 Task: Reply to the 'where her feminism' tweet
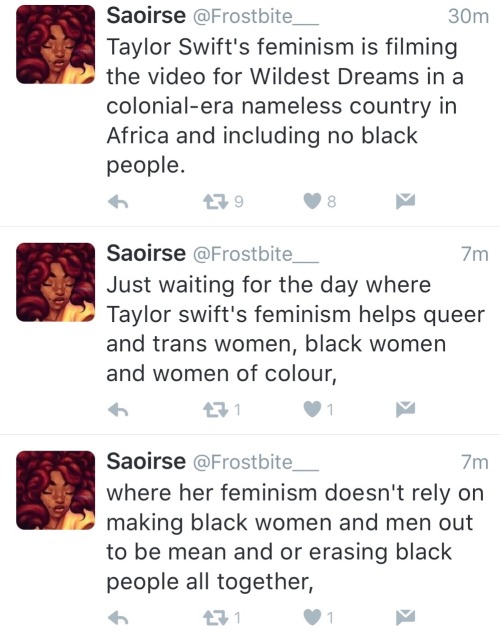(x=118, y=617)
